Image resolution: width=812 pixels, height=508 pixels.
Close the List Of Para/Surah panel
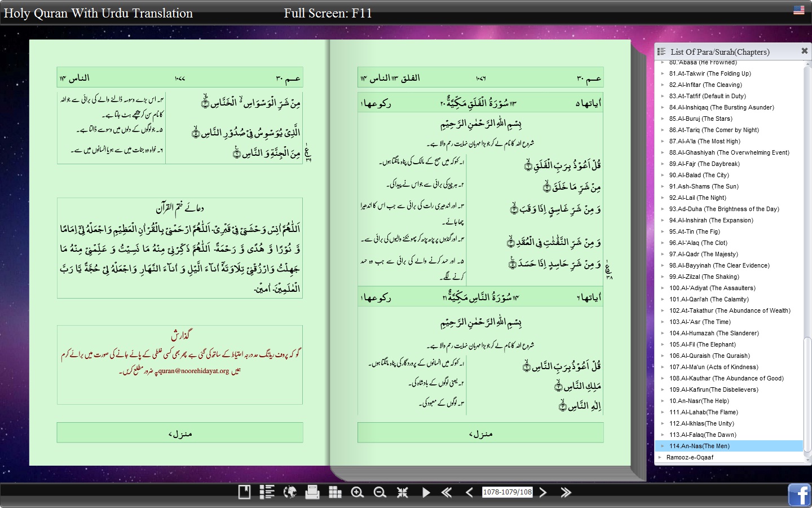point(805,51)
